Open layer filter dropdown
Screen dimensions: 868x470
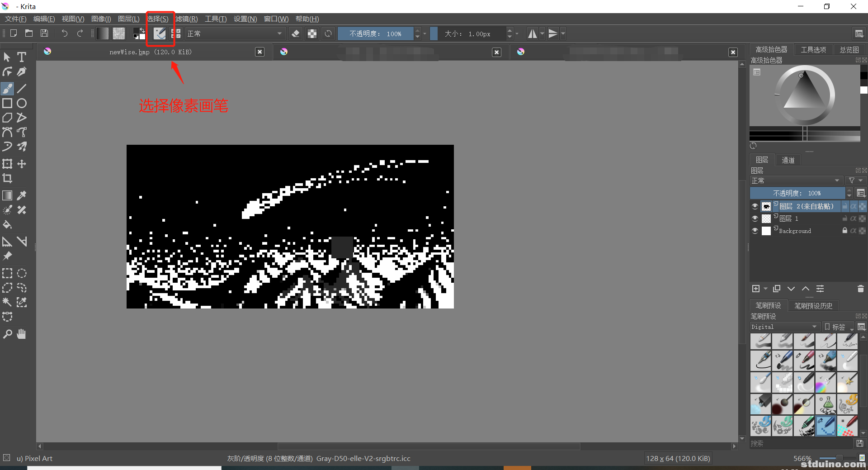click(x=855, y=180)
